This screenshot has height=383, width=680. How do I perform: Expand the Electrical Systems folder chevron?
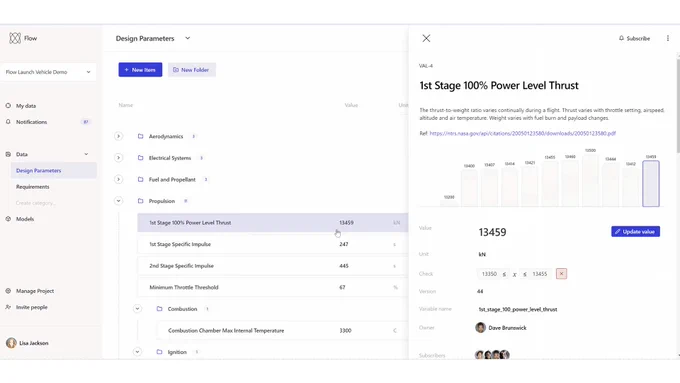click(x=118, y=158)
